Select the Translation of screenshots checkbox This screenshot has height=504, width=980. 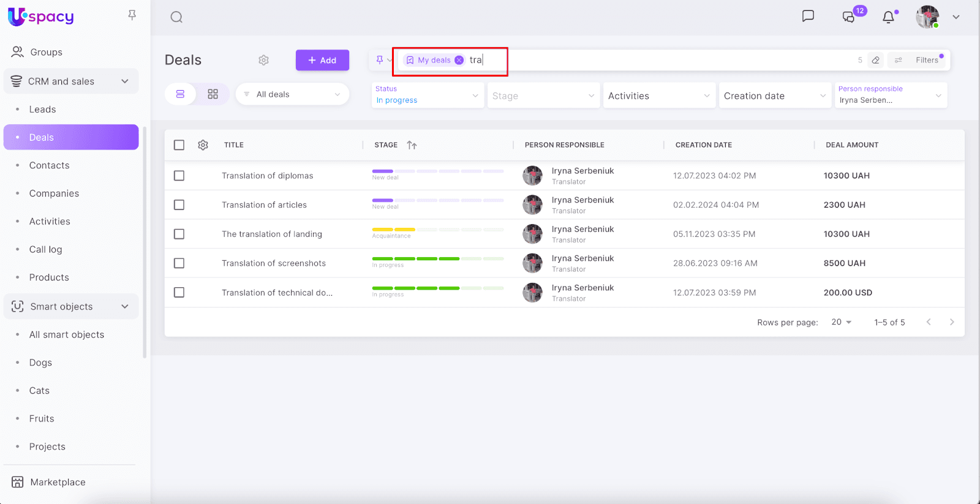pyautogui.click(x=179, y=263)
